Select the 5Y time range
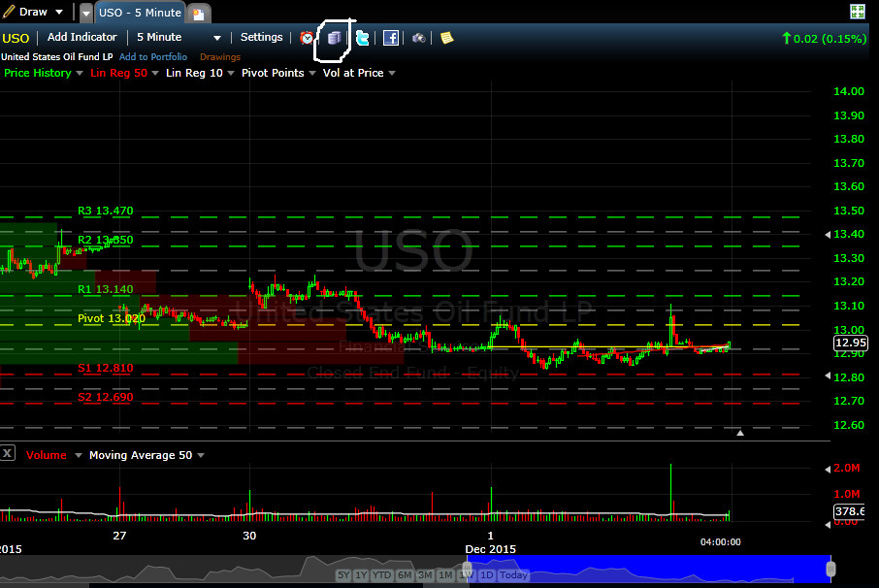This screenshot has height=588, width=879. [x=343, y=575]
